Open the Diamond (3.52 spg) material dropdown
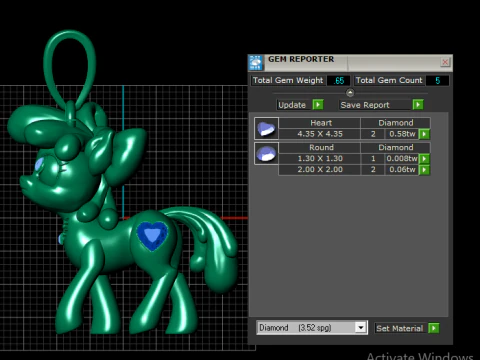480x360 pixels. point(361,328)
